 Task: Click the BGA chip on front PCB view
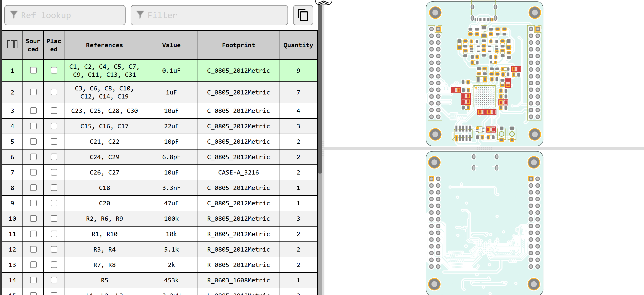coord(484,96)
